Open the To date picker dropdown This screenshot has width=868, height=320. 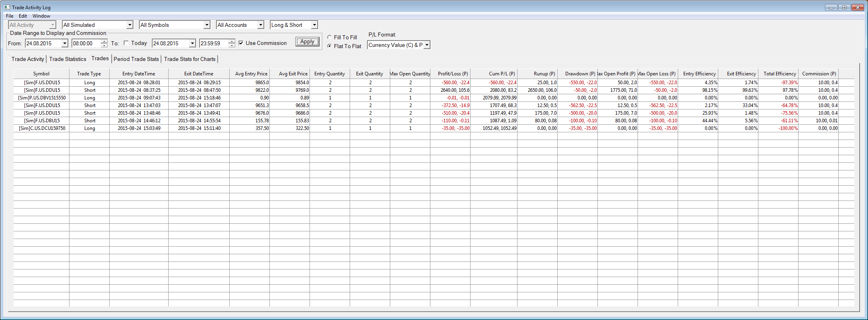192,43
